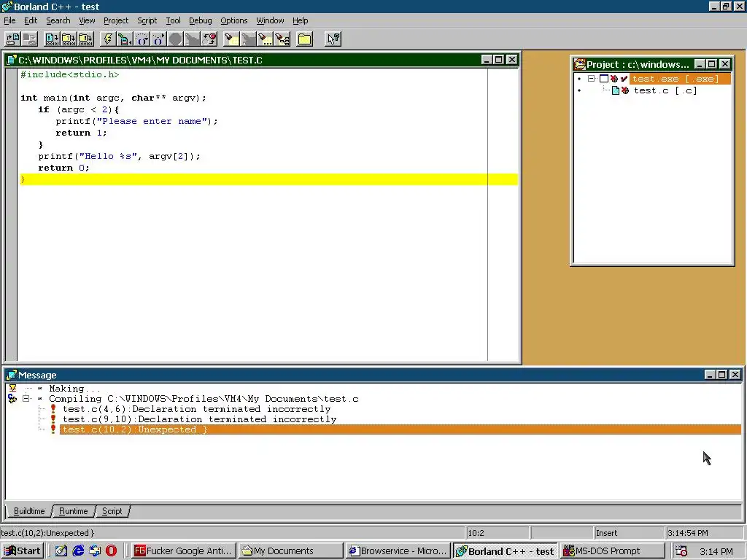
Task: Click the int main declaration line
Action: click(x=113, y=98)
